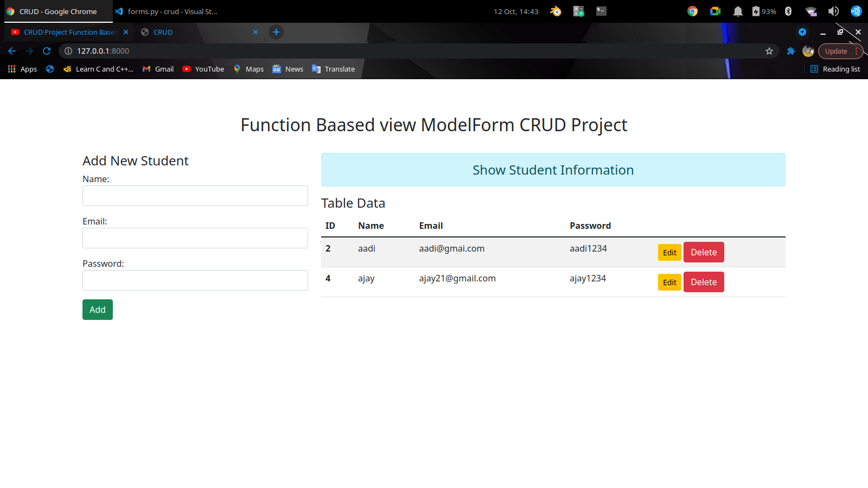Select the CRUD Project Function Based tab
868x488 pixels.
coord(69,32)
